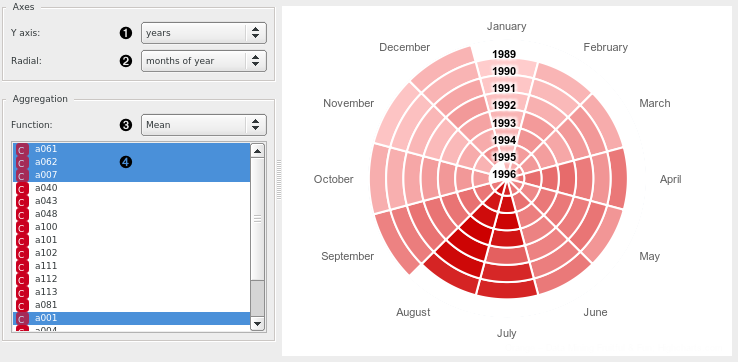Click the 1992 year label on the chart

pos(504,105)
